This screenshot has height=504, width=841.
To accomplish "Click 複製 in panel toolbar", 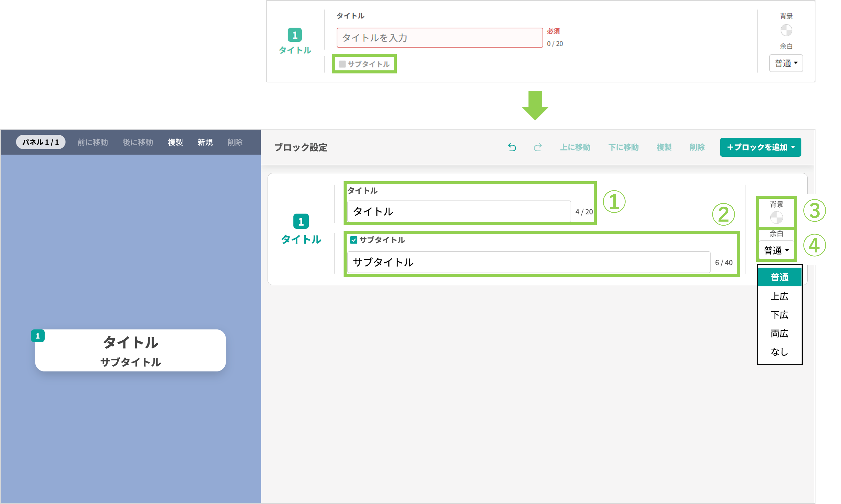I will point(175,142).
